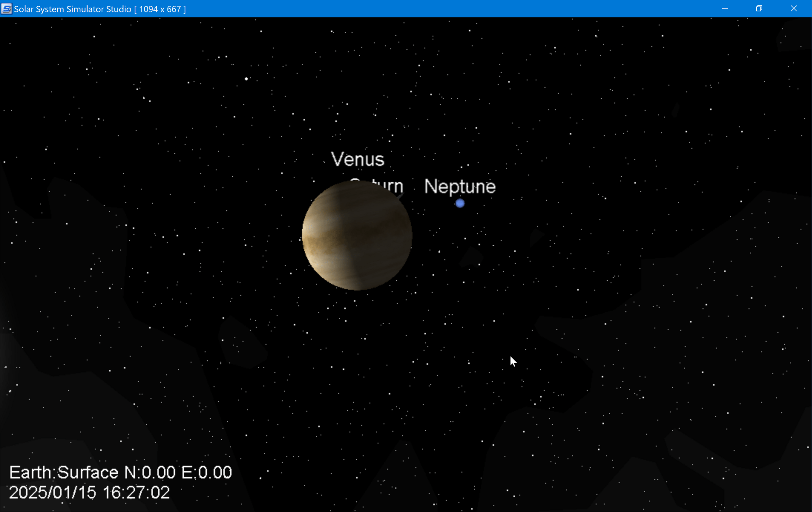Click the Solar System Simulator app icon
The width and height of the screenshot is (812, 512).
[x=6, y=9]
